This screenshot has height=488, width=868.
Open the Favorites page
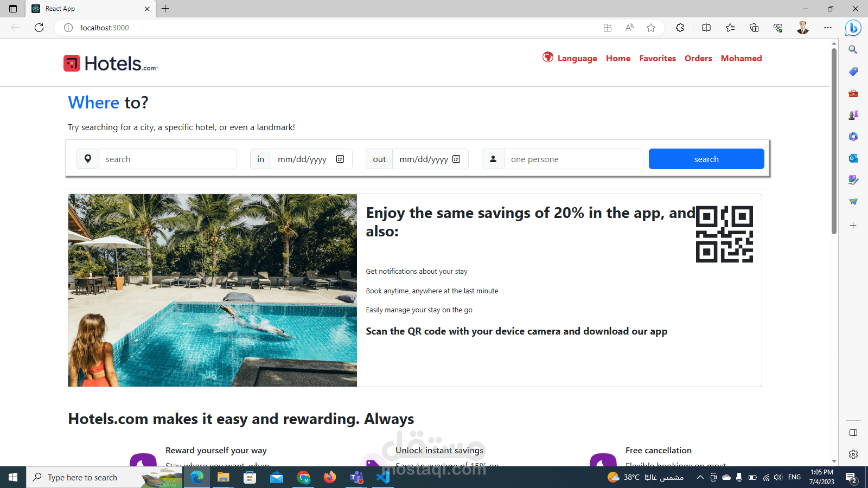point(658,59)
